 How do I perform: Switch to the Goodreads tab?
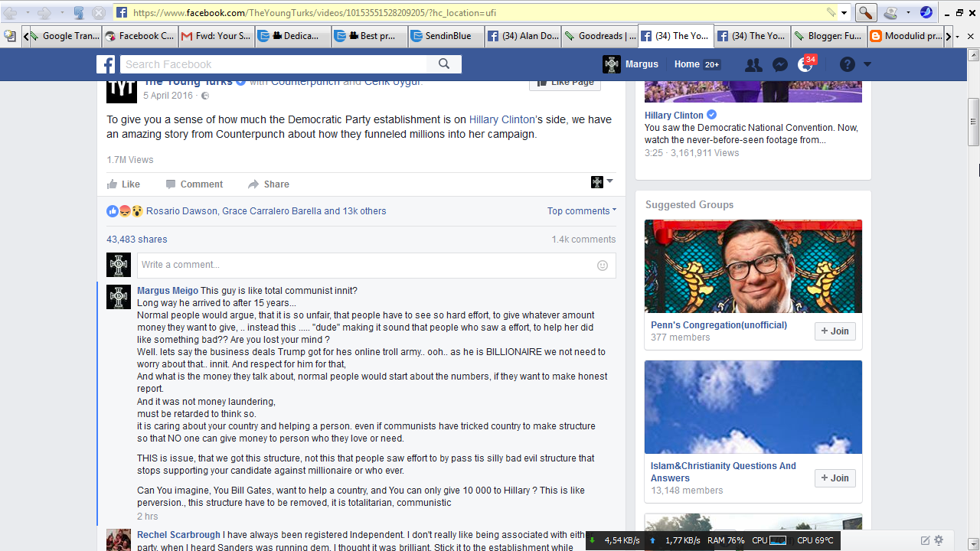(599, 36)
